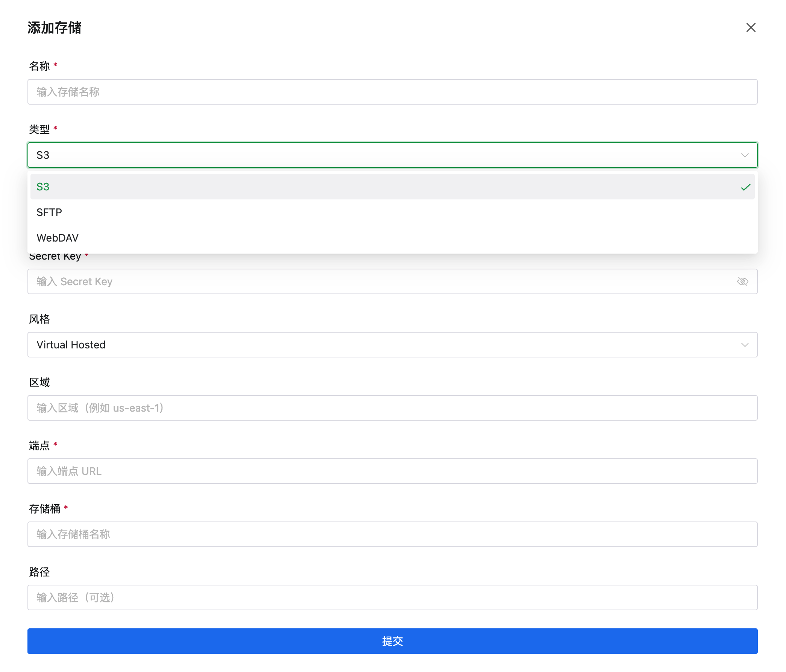Click the optional 路径 path field
The height and width of the screenshot is (672, 786).
click(x=392, y=598)
